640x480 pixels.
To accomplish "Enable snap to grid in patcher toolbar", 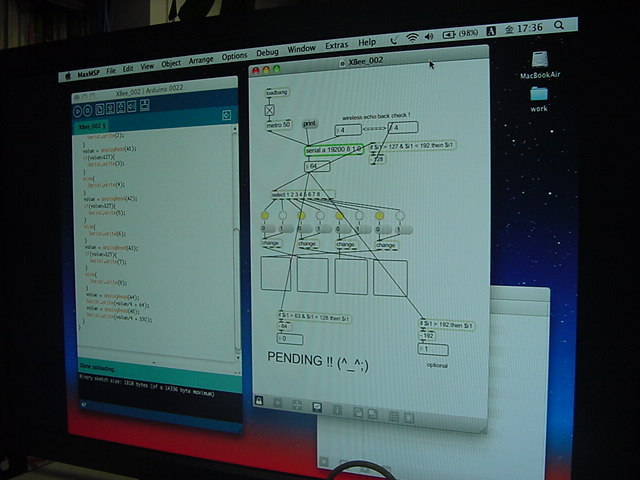I will point(409,418).
